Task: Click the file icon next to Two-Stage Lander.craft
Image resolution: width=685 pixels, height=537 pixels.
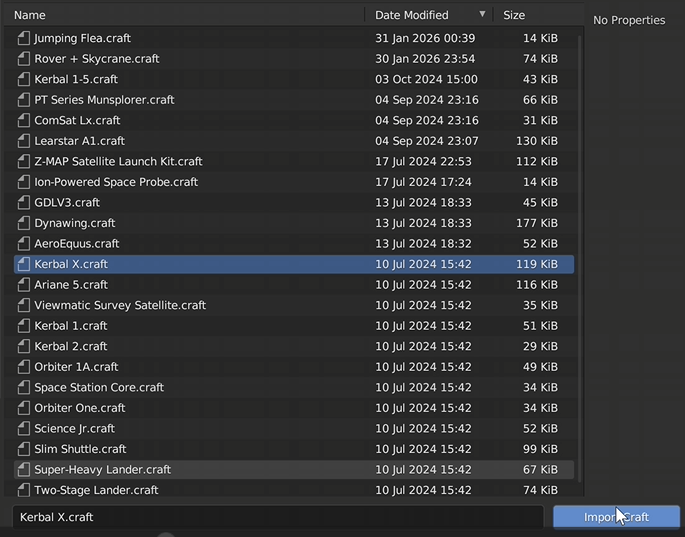Action: coord(24,490)
